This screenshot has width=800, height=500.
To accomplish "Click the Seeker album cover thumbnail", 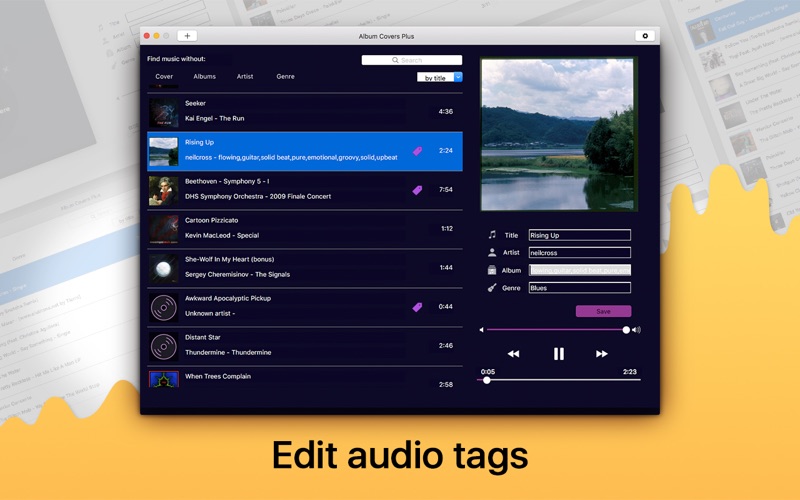I will [164, 112].
